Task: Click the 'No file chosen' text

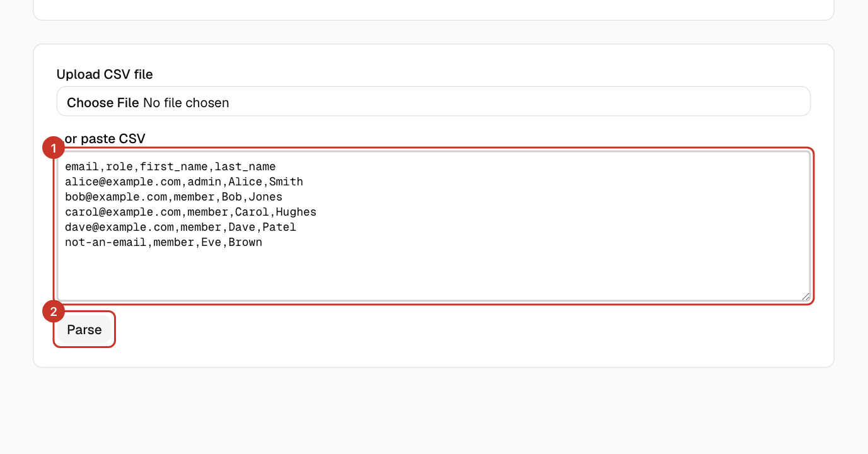Action: (x=186, y=102)
